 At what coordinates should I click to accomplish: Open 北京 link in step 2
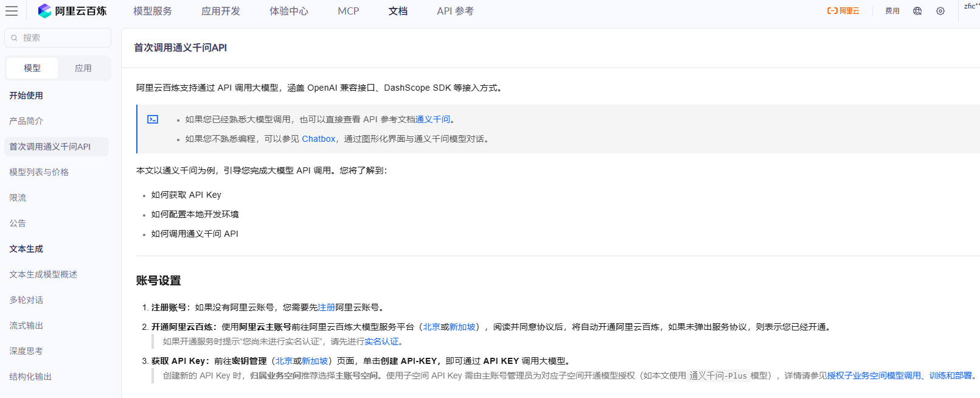coord(431,327)
